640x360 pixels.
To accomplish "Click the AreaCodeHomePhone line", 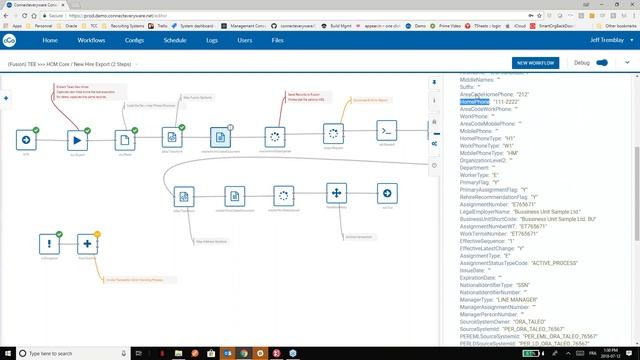I will click(x=494, y=94).
